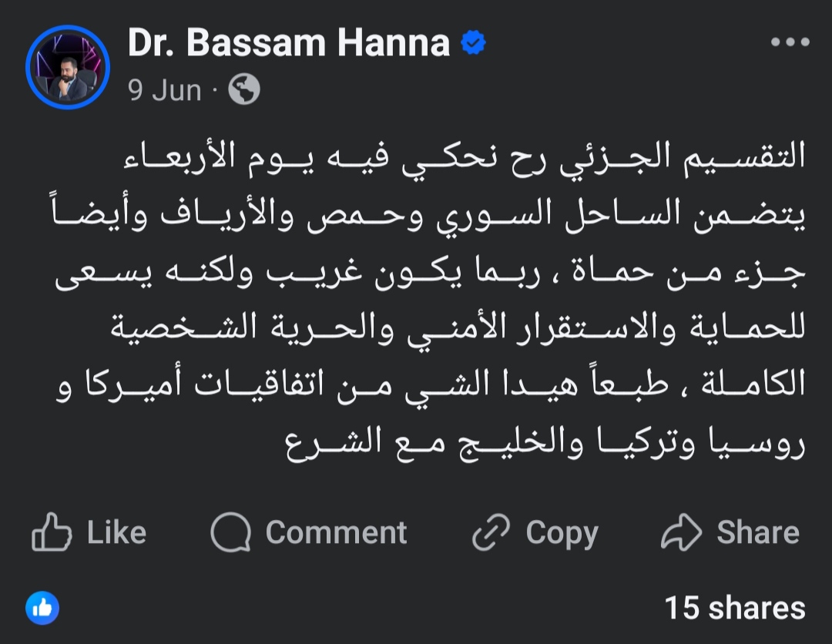
Task: Open the 9 Jun post timestamp
Action: (x=165, y=91)
